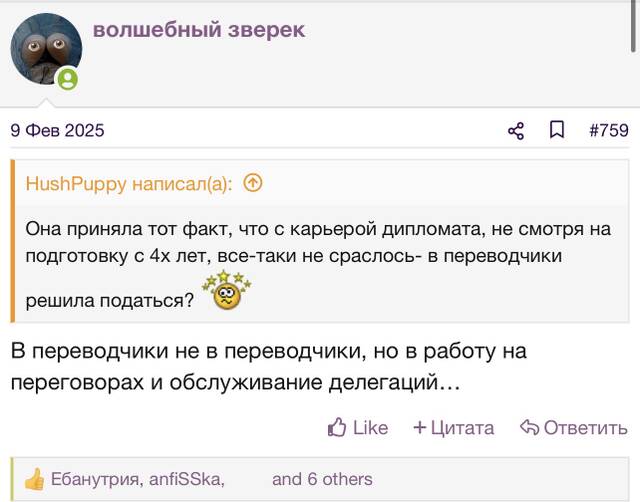Open the post permalink #759

click(609, 130)
